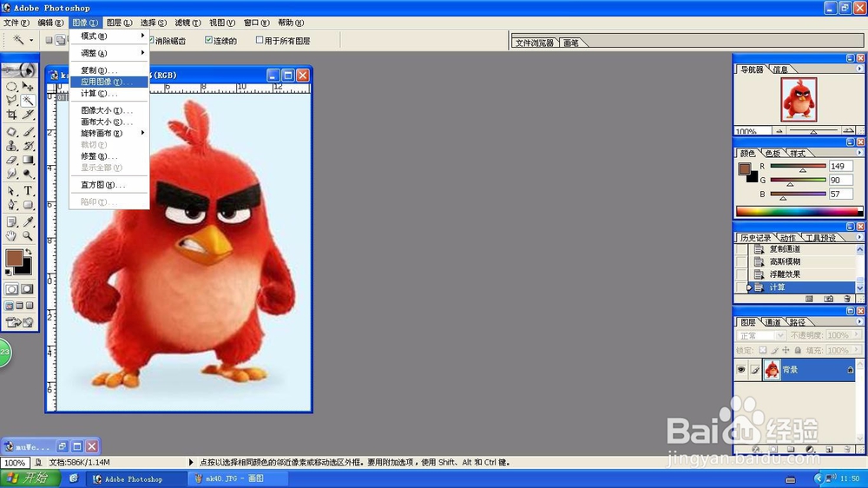This screenshot has height=488, width=868.
Task: Select the Slice tool
Action: 28,115
